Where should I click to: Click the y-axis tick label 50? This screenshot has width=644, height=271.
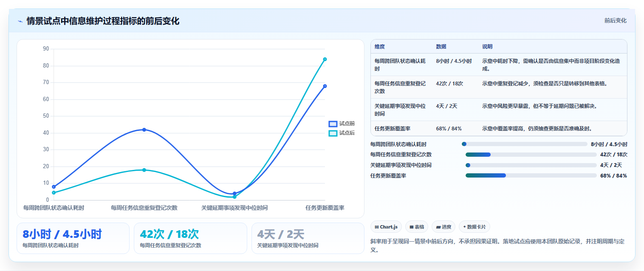click(x=46, y=116)
